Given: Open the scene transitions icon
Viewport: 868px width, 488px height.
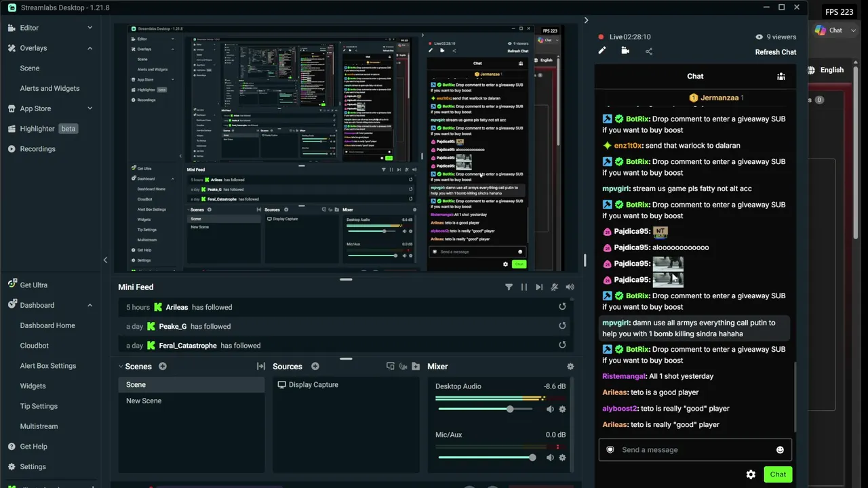Looking at the screenshot, I should coord(260,367).
